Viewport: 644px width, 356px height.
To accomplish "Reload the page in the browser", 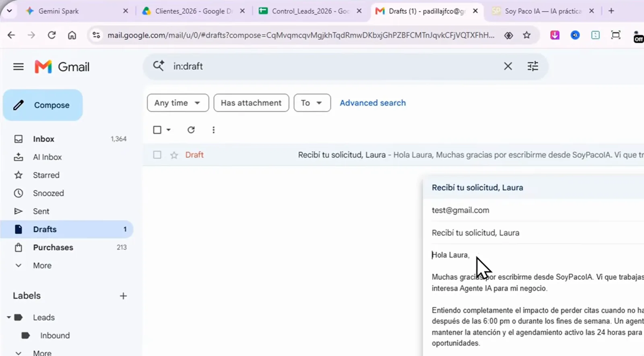I will (x=52, y=35).
